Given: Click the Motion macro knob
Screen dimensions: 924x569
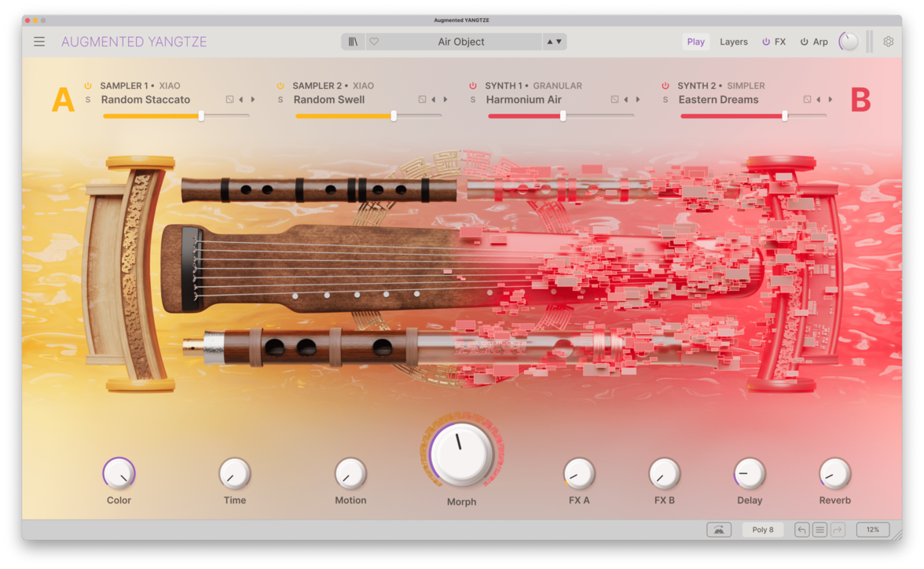Looking at the screenshot, I should [350, 473].
